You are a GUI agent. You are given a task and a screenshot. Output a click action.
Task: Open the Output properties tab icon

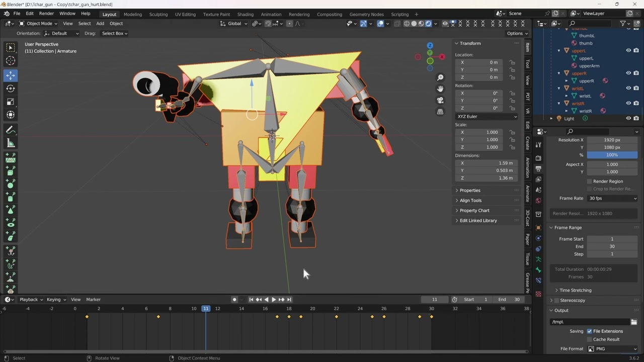coord(538,168)
